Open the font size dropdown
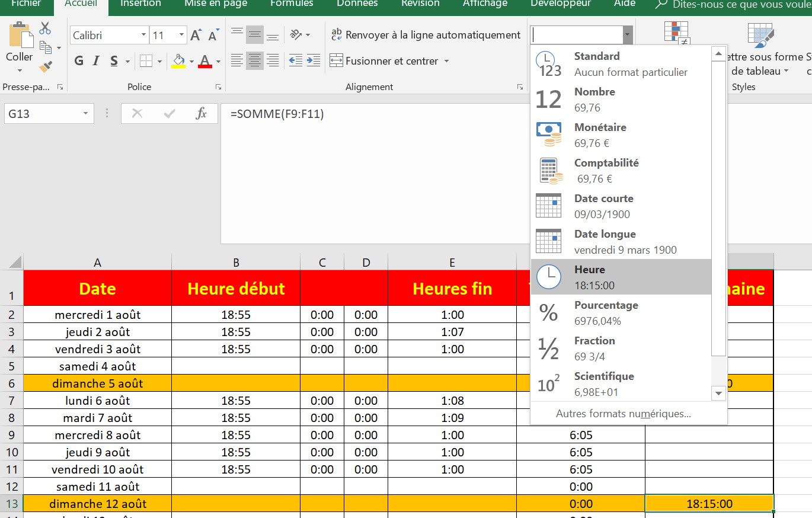Image resolution: width=812 pixels, height=518 pixels. 182,35
